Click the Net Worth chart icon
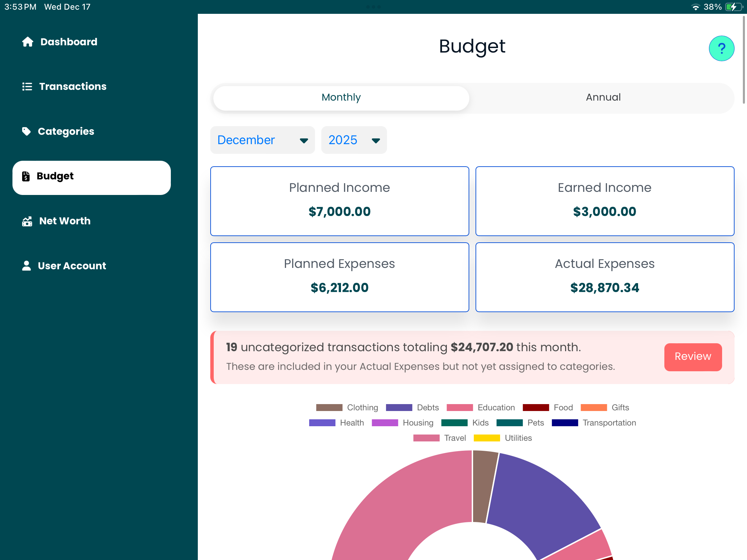Viewport: 747px width, 560px height. click(27, 221)
